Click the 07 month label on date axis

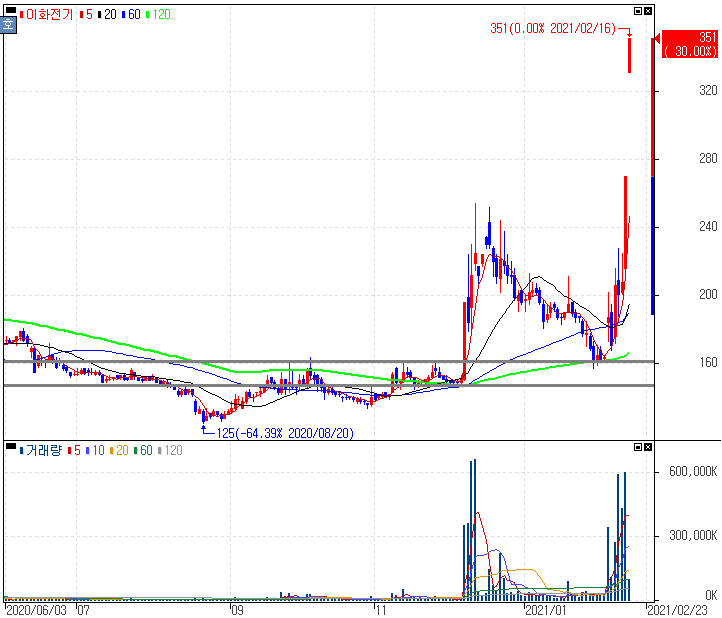click(x=83, y=611)
